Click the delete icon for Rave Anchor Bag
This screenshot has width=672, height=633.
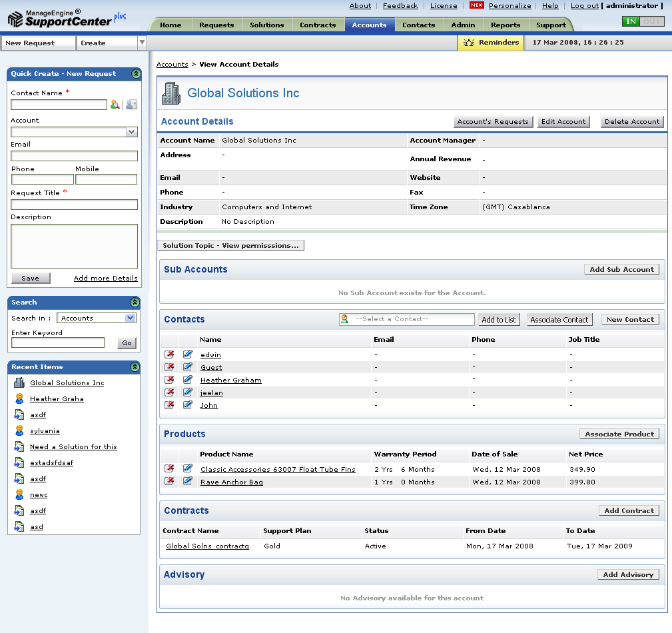click(169, 482)
